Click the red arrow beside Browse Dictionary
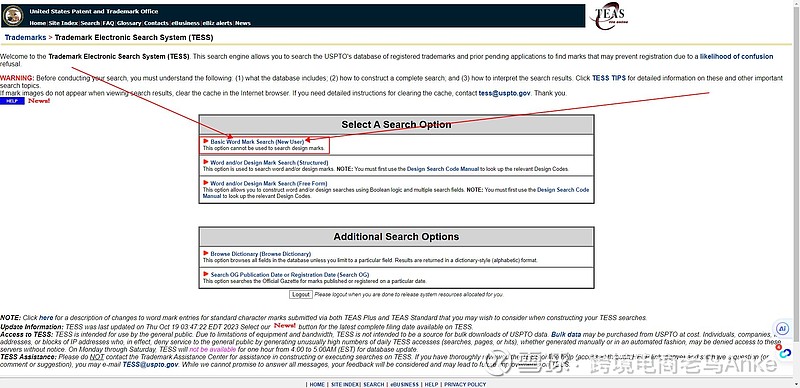 pyautogui.click(x=206, y=253)
